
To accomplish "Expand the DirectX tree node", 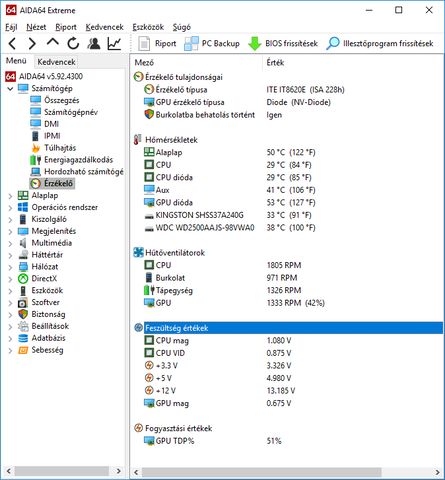I will click(x=10, y=279).
